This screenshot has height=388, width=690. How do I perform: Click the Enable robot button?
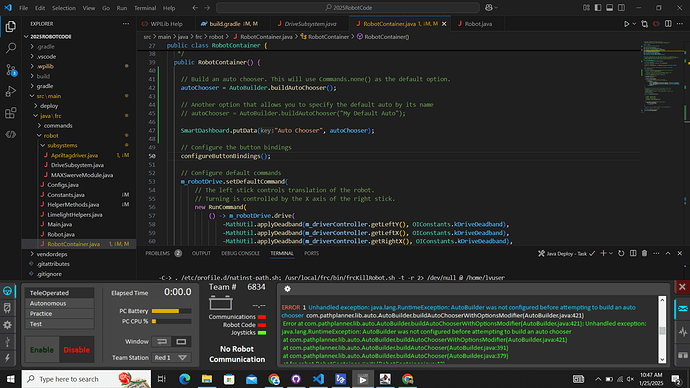tap(42, 350)
